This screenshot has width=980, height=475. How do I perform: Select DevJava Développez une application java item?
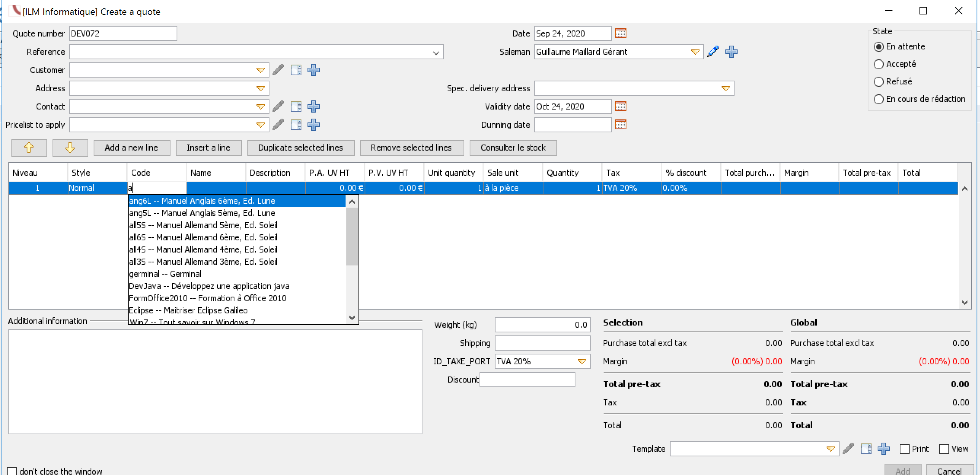click(209, 286)
